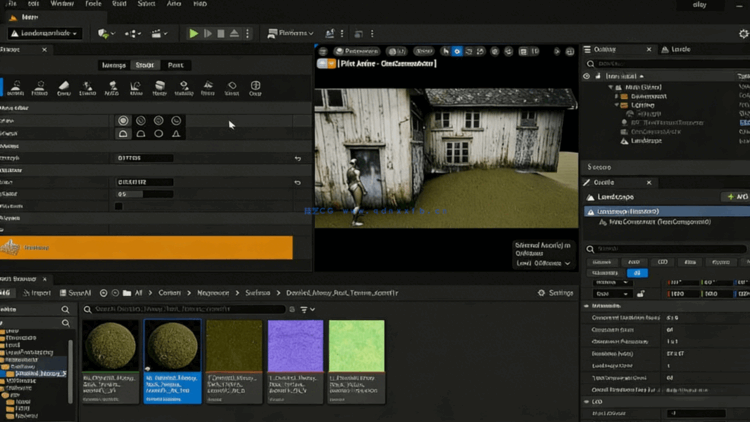Select the smooth falloff dome icon
The height and width of the screenshot is (422, 750).
[123, 134]
